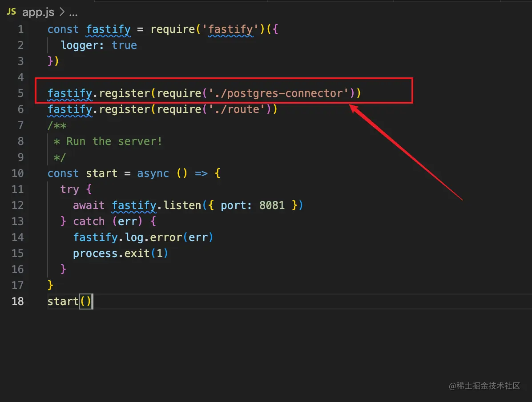The width and height of the screenshot is (532, 402).
Task: Click line number 1 in gutter
Action: tap(21, 29)
